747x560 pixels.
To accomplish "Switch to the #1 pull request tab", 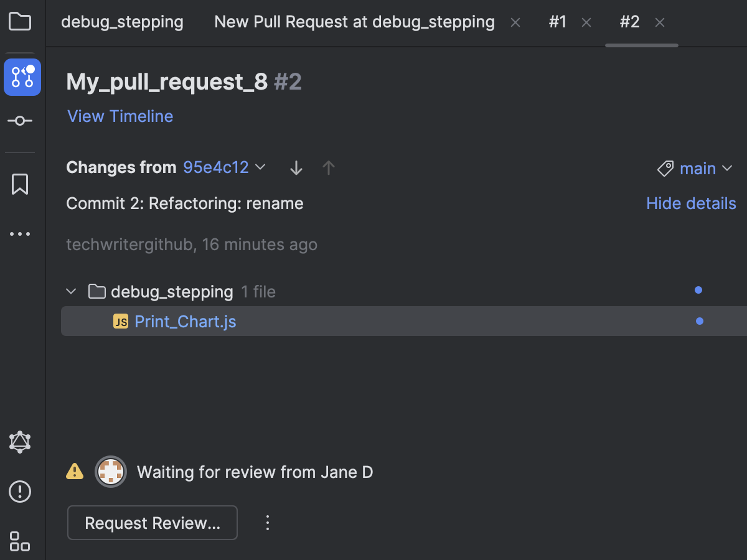I will pos(558,22).
